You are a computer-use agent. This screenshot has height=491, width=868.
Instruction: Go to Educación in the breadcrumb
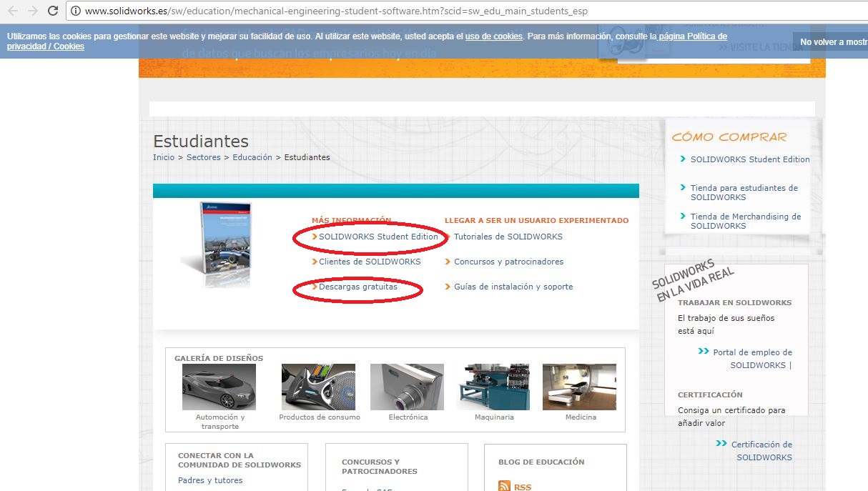[x=252, y=157]
